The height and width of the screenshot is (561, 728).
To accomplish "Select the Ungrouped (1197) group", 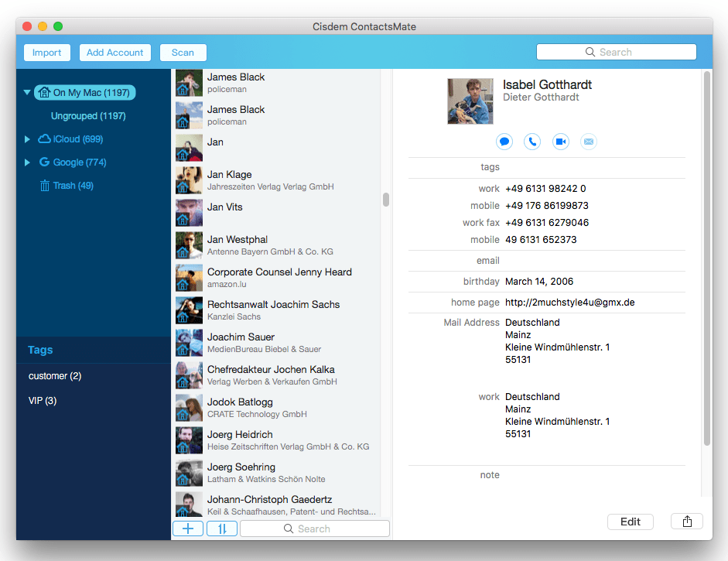I will pyautogui.click(x=88, y=116).
